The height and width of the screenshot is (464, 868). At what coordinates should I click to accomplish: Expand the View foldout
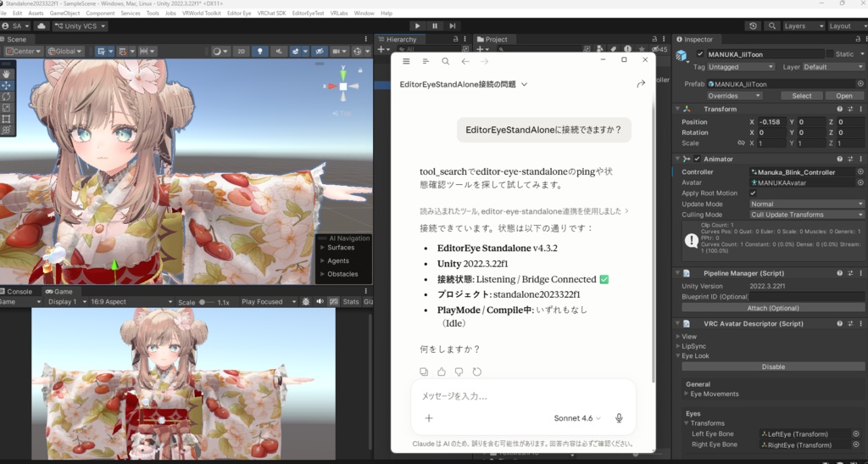point(678,337)
